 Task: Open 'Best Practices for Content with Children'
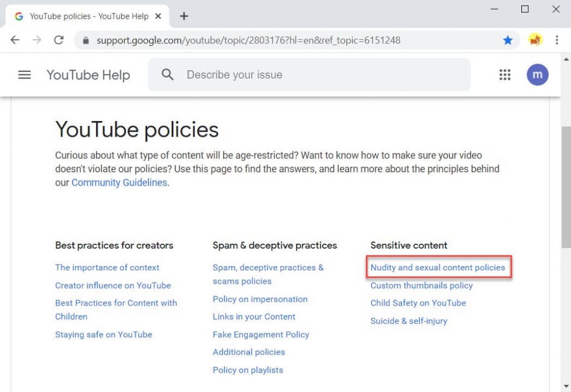pos(116,309)
